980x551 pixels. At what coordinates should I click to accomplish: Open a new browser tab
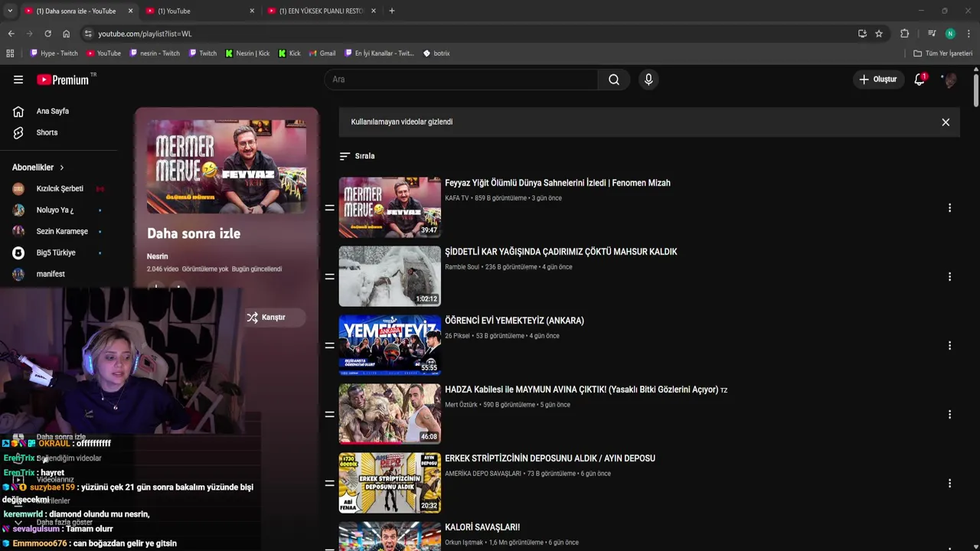tap(392, 11)
